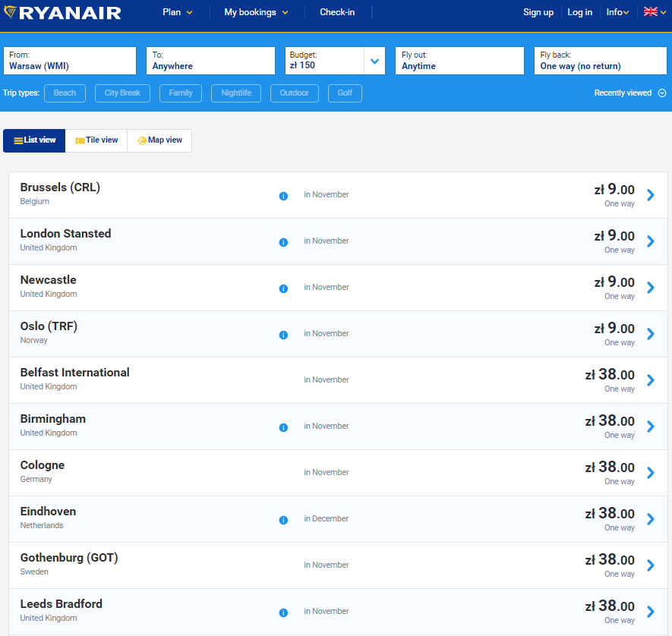The width and height of the screenshot is (672, 636).
Task: Click the arrow on Eindhoven row
Action: pos(651,518)
